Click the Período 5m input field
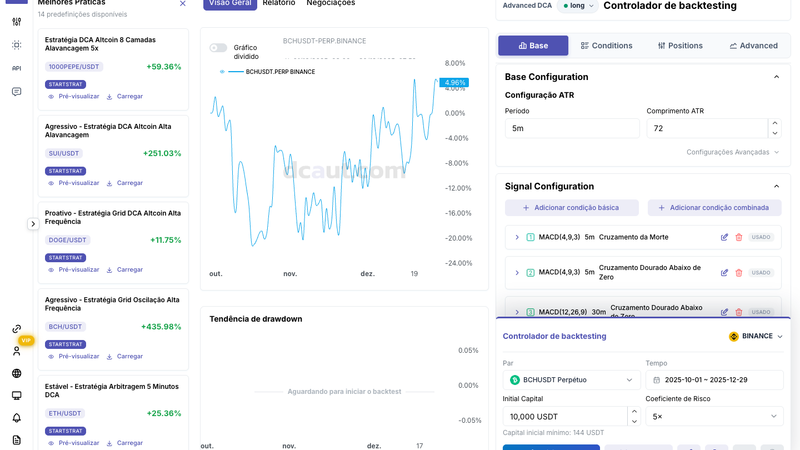This screenshot has height=450, width=800. (x=572, y=129)
